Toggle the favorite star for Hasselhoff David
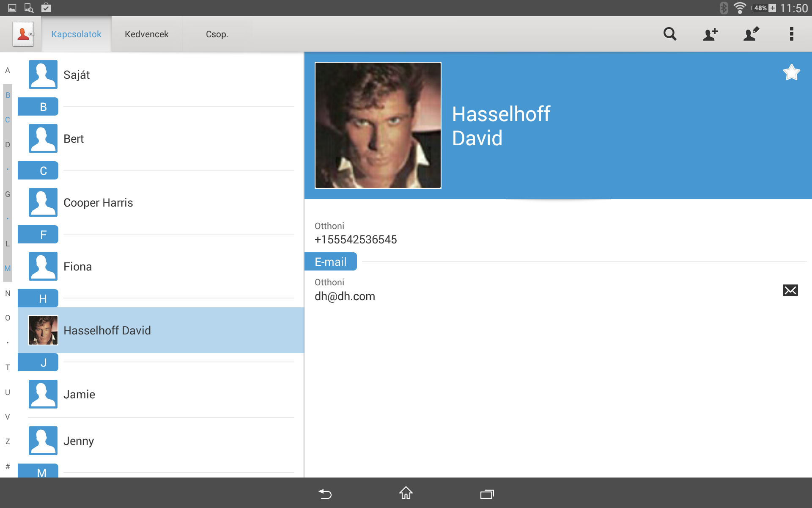This screenshot has width=812, height=508. [791, 72]
